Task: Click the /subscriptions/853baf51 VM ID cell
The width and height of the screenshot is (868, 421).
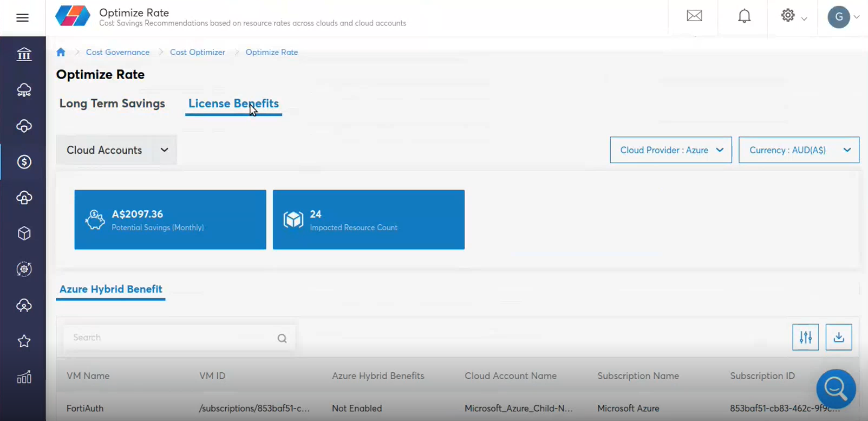Action: 254,409
